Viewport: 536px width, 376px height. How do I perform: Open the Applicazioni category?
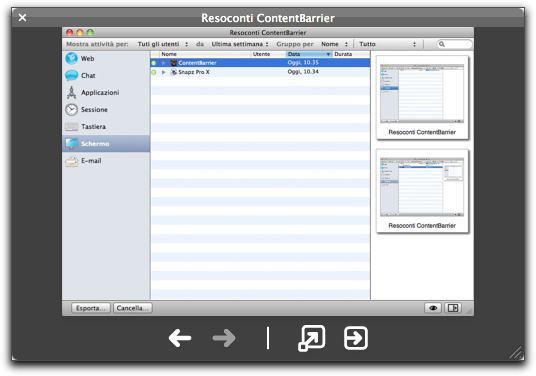point(106,93)
